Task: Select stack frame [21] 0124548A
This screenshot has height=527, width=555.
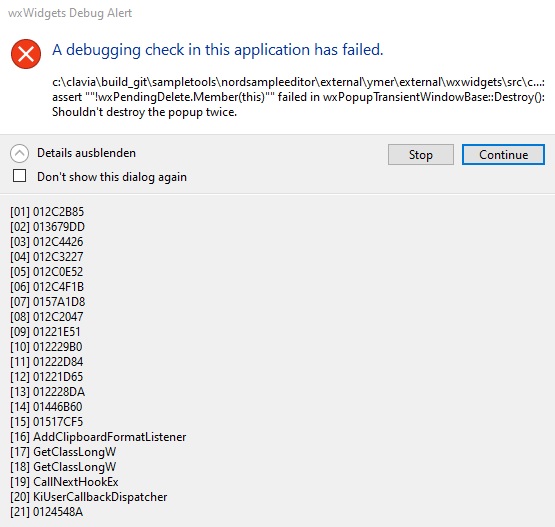Action: (47, 512)
